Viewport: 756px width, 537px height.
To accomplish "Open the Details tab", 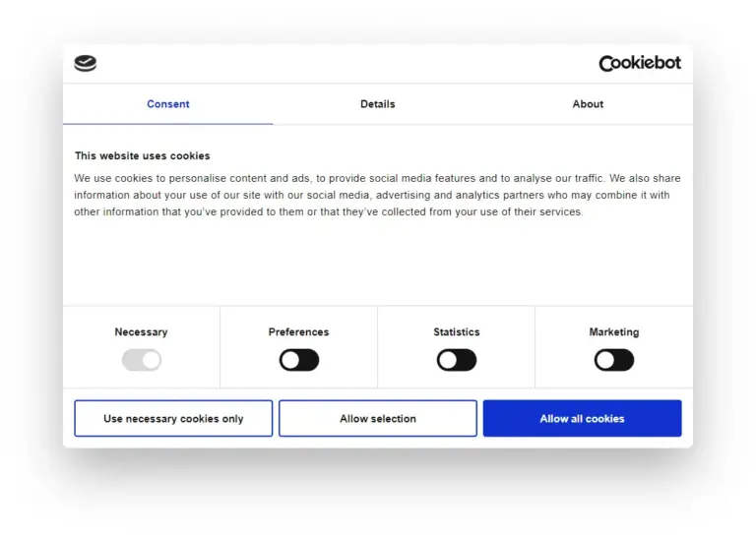I will pyautogui.click(x=377, y=104).
